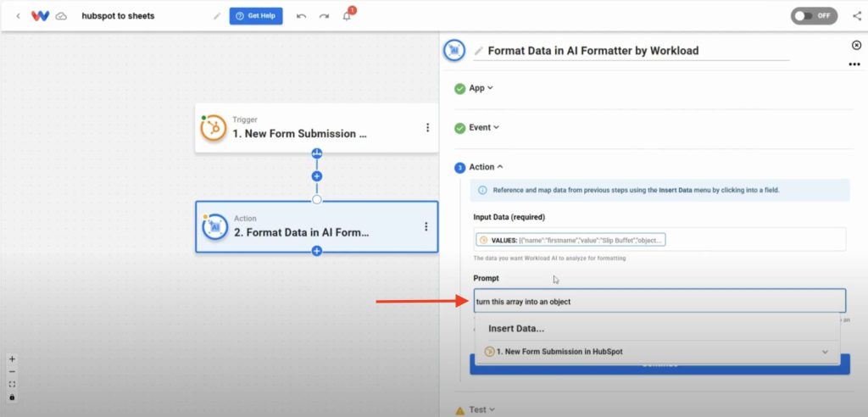Screen dimensions: 868x417
Task: Close the step configuration panel
Action: point(856,45)
